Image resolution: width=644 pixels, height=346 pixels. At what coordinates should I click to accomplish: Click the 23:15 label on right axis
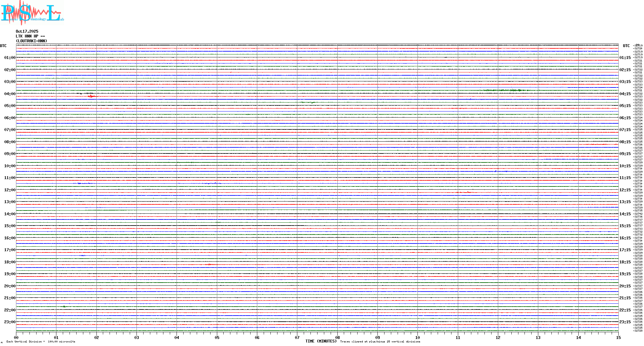pyautogui.click(x=625, y=322)
